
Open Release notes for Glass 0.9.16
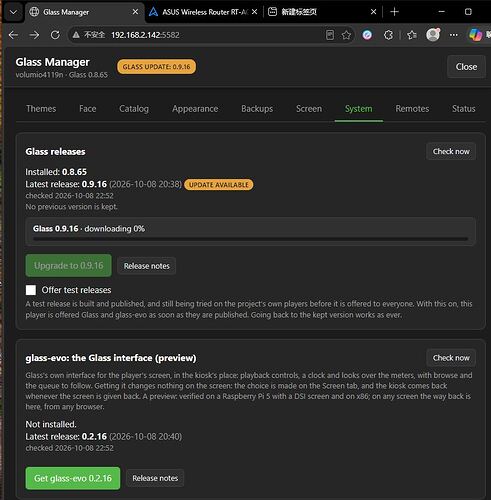click(x=147, y=266)
